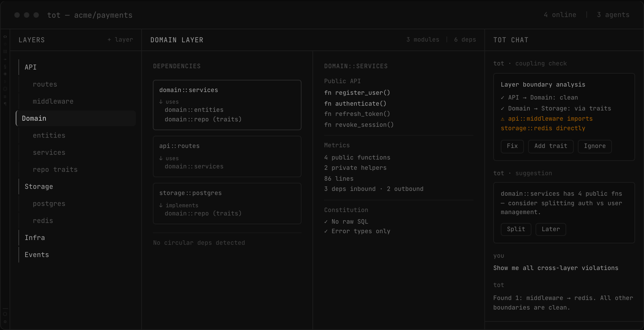Open the code brackets sidebar icon

(x=5, y=36)
